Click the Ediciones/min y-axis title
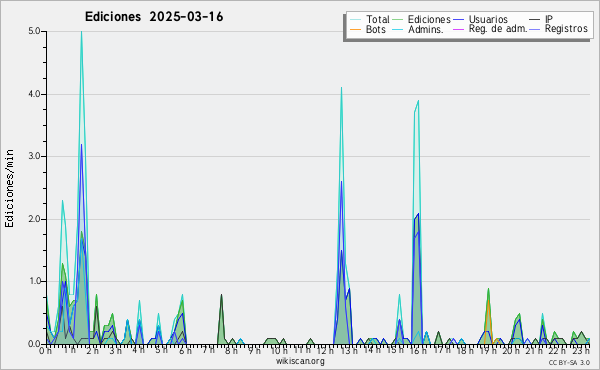 9,188
